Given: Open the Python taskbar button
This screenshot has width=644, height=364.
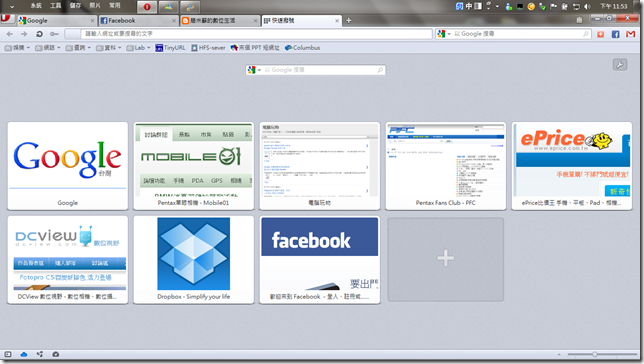Looking at the screenshot, I should [x=190, y=7].
